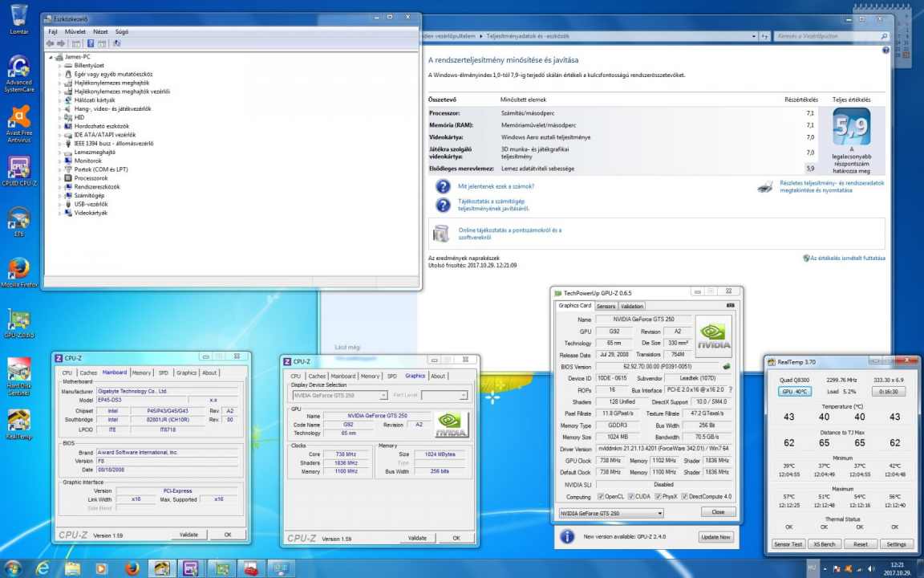Open Media Player taskbar icon
This screenshot has height=578, width=924.
point(101,568)
